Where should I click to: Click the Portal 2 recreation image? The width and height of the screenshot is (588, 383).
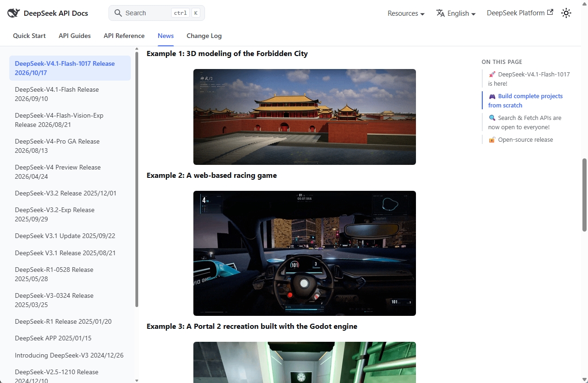tap(305, 362)
